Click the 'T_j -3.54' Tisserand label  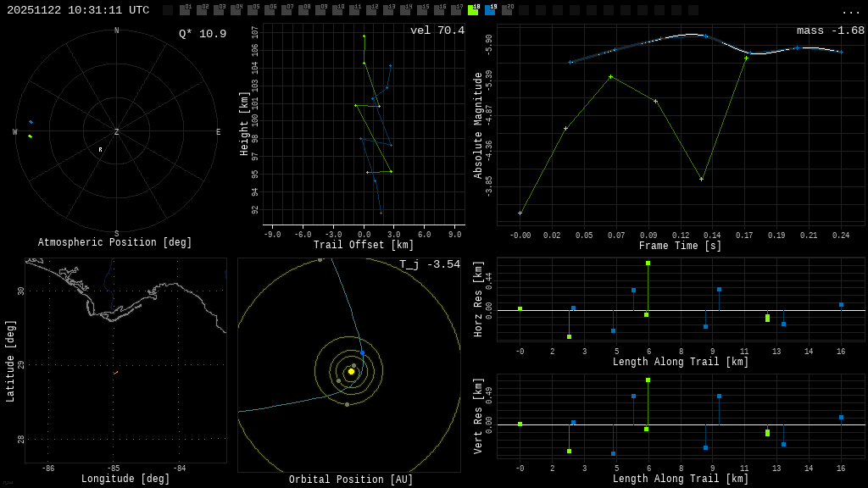tap(430, 264)
